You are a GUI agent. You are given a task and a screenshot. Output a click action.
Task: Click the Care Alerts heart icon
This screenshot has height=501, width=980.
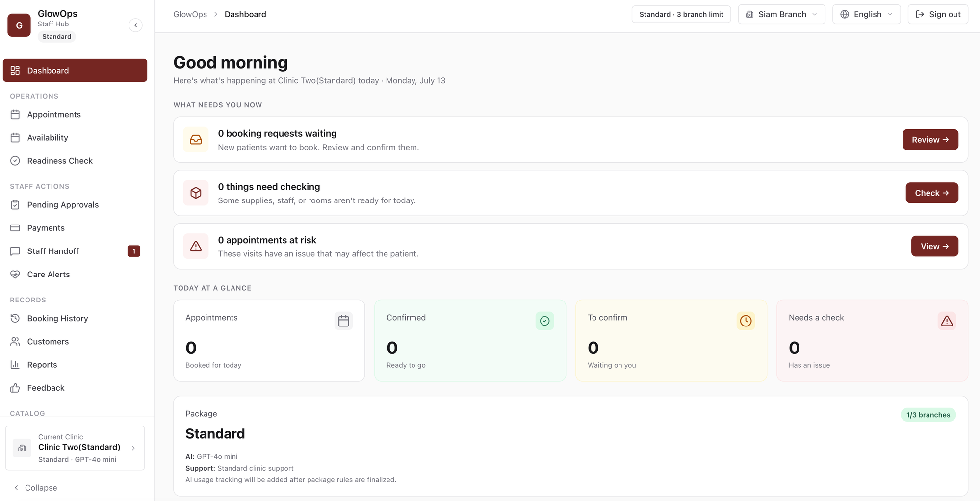click(x=15, y=274)
